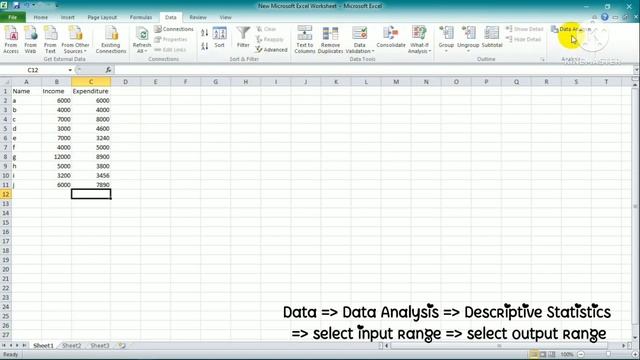640x360 pixels.
Task: Select the Sheet1 tab
Action: click(x=43, y=346)
